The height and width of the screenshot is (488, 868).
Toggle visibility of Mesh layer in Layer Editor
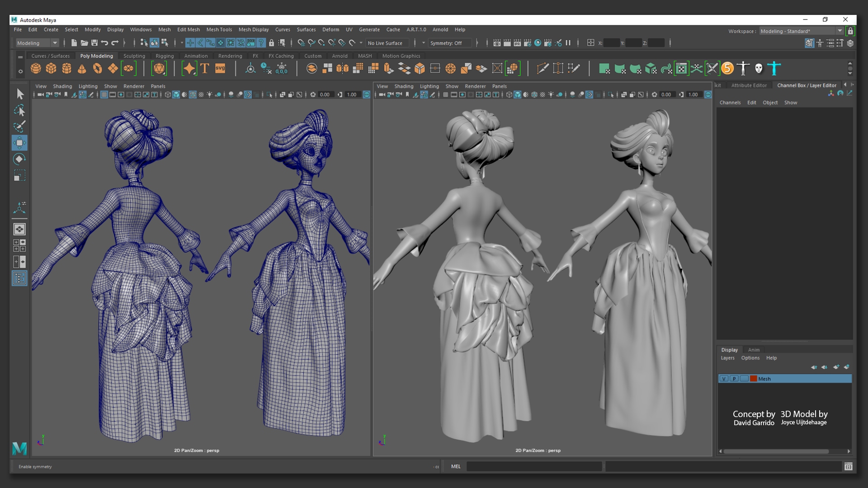tap(726, 378)
